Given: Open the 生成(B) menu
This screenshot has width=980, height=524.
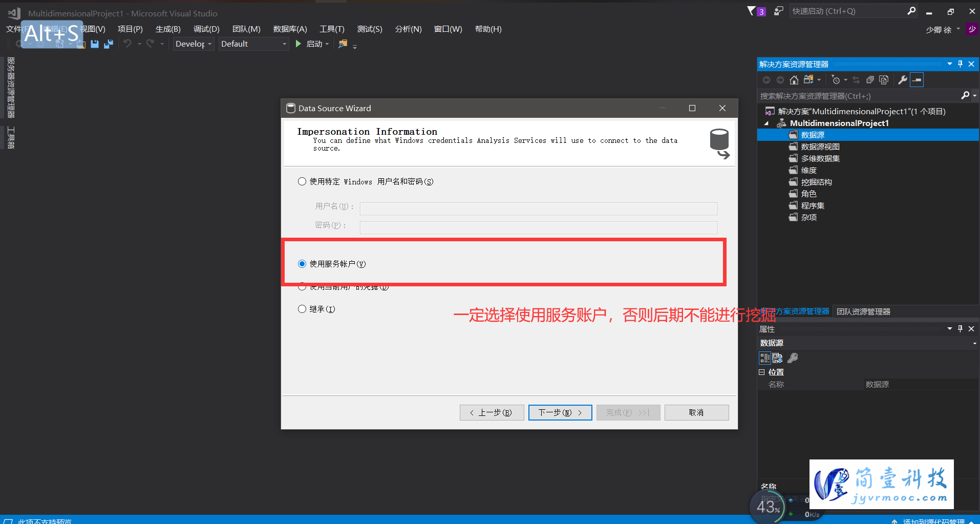Looking at the screenshot, I should [168, 29].
